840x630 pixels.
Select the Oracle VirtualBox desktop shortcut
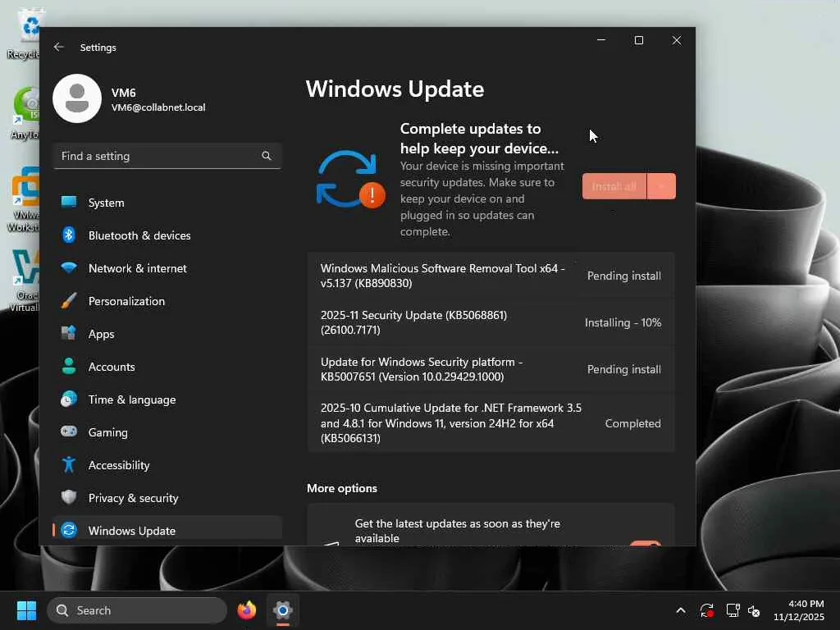24,281
